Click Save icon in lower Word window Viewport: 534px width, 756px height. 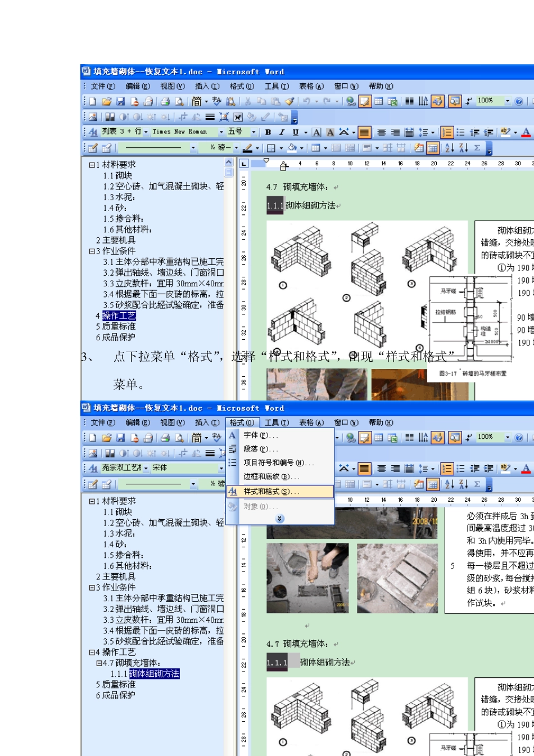tap(121, 438)
